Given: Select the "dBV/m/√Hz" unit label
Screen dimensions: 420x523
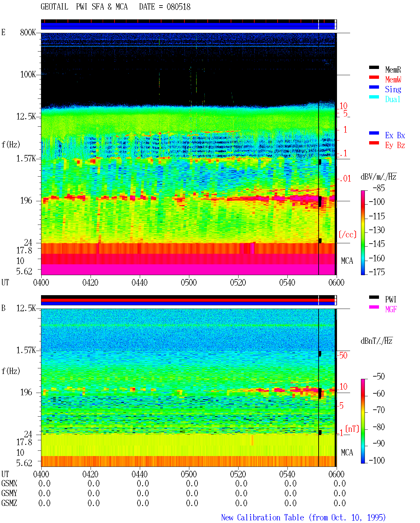Looking at the screenshot, I should 379,177.
